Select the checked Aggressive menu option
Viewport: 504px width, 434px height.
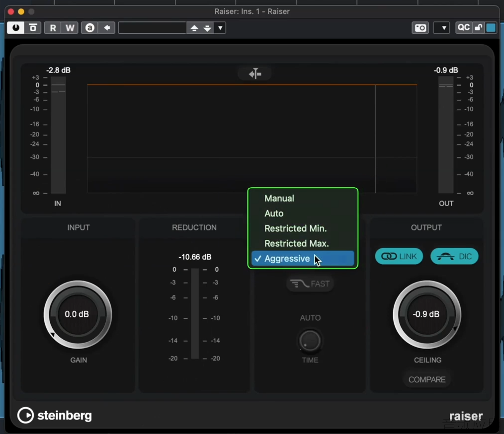coord(303,259)
